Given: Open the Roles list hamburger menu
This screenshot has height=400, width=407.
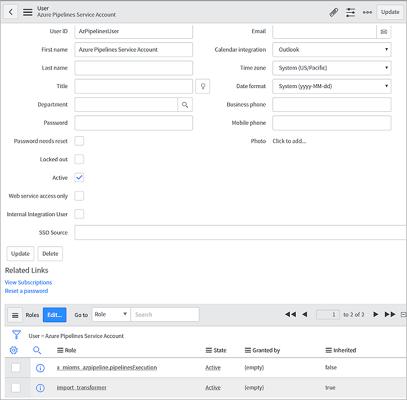Looking at the screenshot, I should coord(15,315).
